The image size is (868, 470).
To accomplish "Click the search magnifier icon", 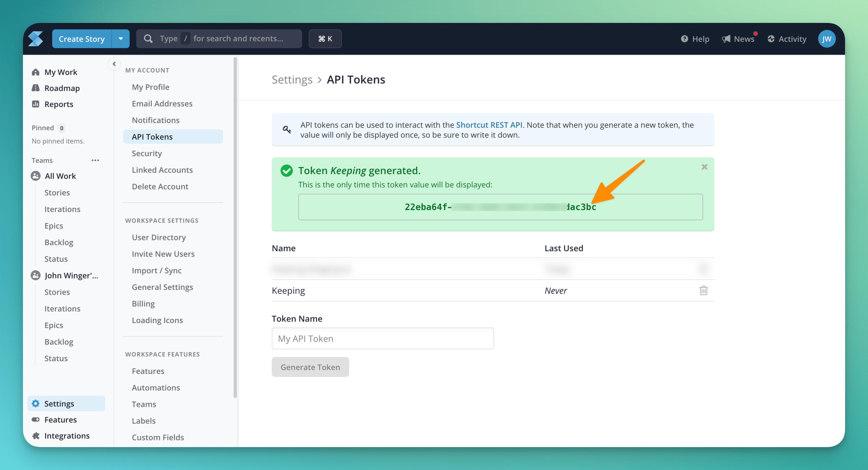I will tap(148, 39).
